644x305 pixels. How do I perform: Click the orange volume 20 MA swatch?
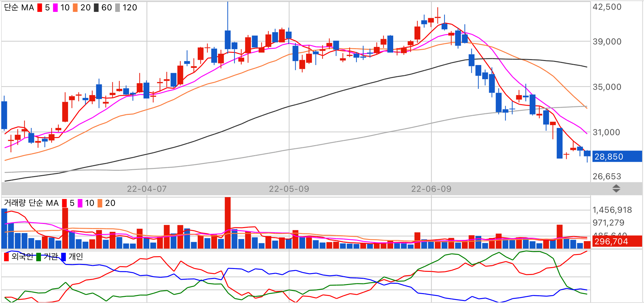point(100,203)
